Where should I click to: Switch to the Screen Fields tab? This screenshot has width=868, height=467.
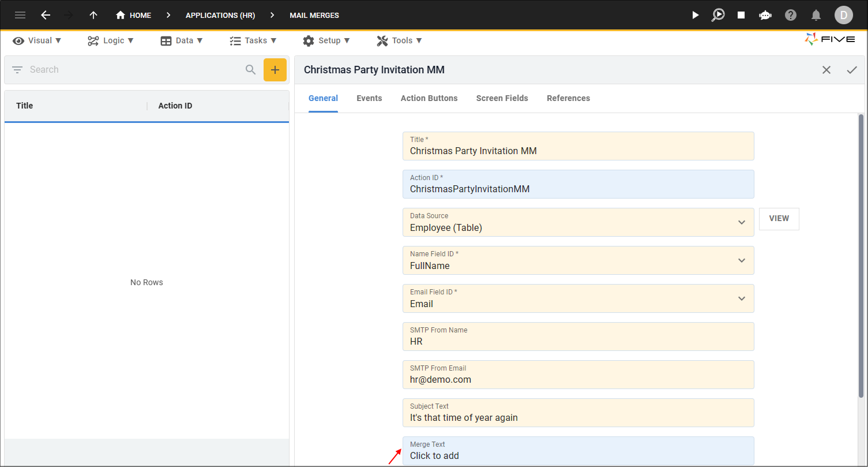502,98
